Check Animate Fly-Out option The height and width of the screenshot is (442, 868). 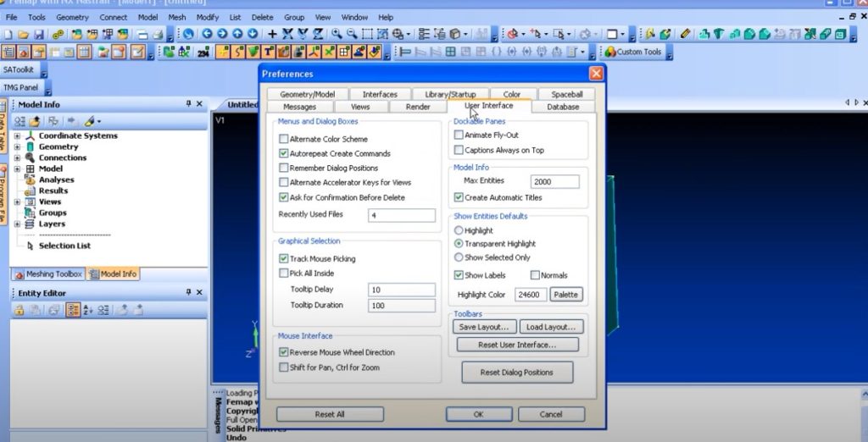click(x=459, y=135)
